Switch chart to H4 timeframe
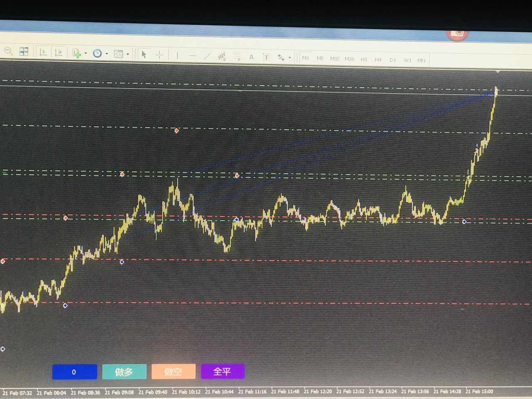 pyautogui.click(x=378, y=60)
